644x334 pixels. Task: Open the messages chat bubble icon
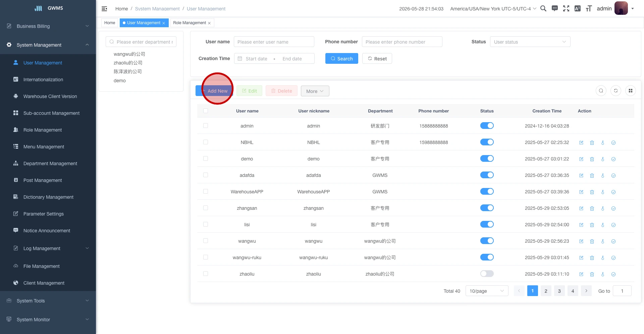(555, 8)
